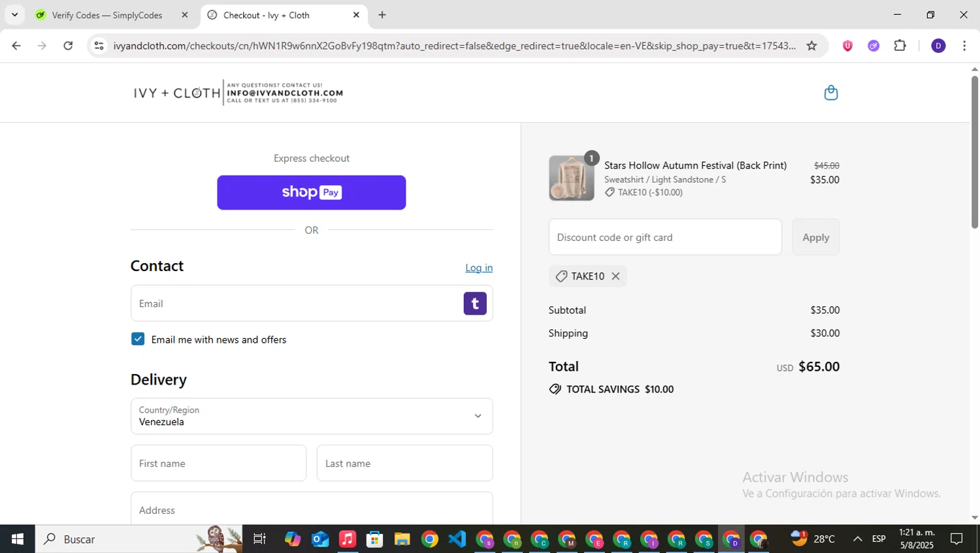Click the TOTAL SAVINGS $10.00 text
The image size is (980, 553).
click(620, 389)
